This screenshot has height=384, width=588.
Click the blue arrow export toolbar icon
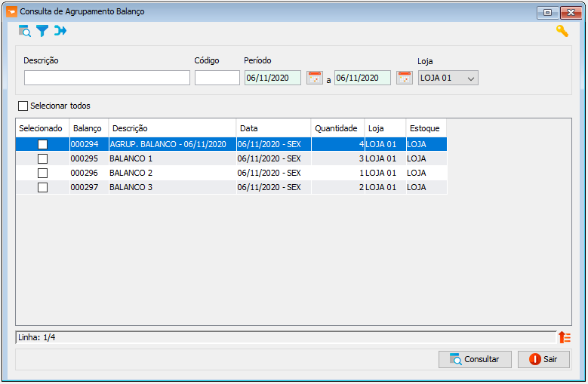(x=60, y=31)
